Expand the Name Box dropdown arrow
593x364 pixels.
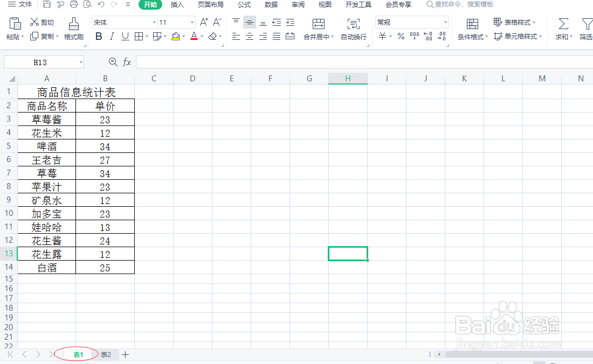click(x=81, y=62)
